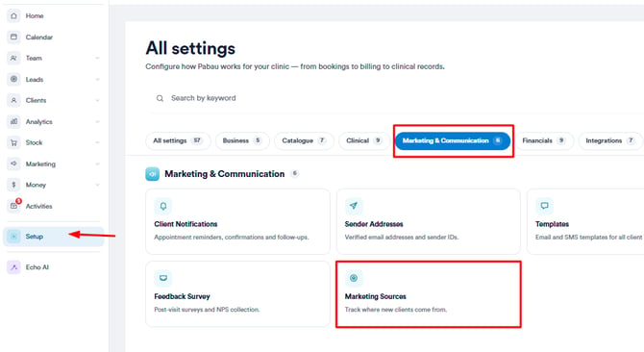Select the Integrations filter tab

(x=610, y=140)
